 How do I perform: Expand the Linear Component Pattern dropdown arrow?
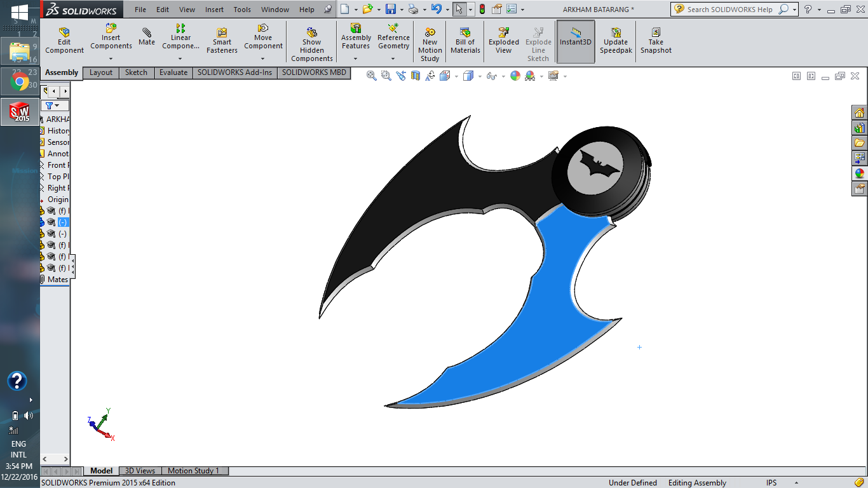click(x=180, y=59)
